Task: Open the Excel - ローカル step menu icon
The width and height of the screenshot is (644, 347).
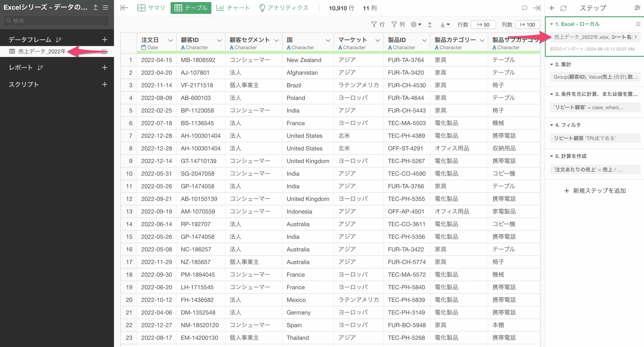Action: (638, 24)
